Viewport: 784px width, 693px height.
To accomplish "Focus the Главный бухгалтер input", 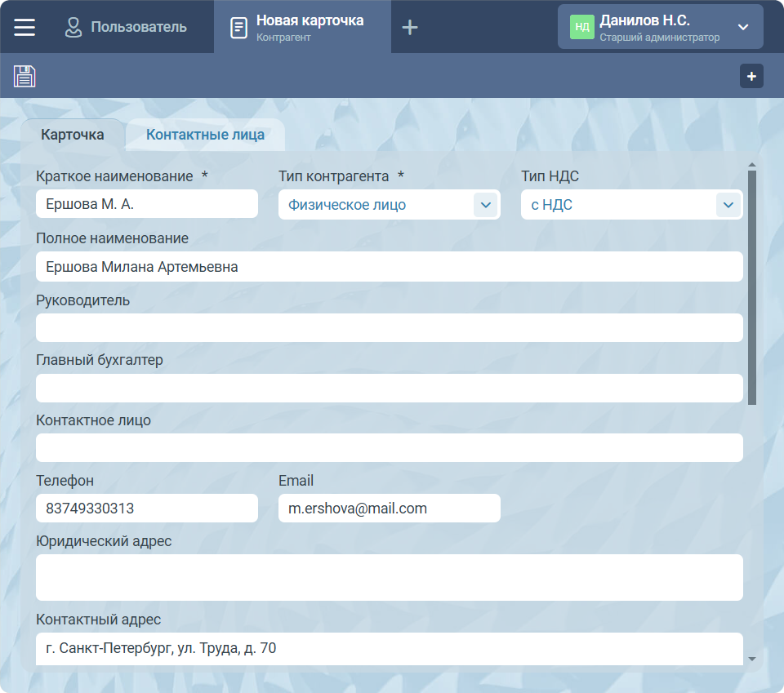I will tap(389, 388).
